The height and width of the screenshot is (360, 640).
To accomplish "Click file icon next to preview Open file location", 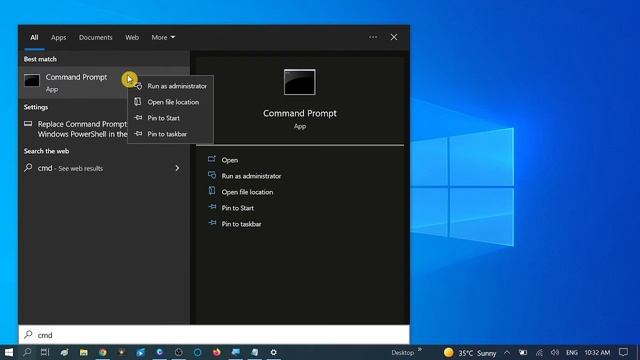I will coord(212,191).
